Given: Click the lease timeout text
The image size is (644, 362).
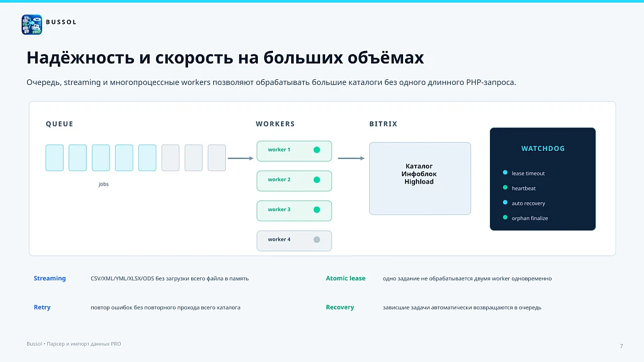Looking at the screenshot, I should (528, 173).
